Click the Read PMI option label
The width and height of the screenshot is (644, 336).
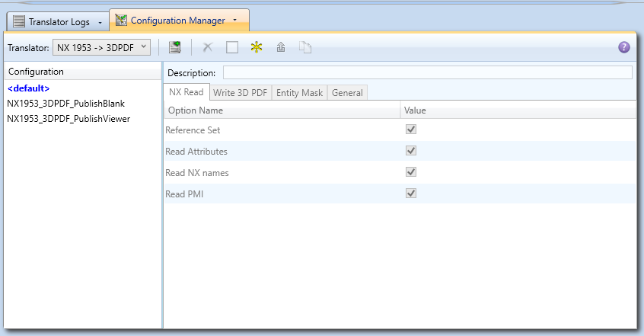pyautogui.click(x=184, y=194)
